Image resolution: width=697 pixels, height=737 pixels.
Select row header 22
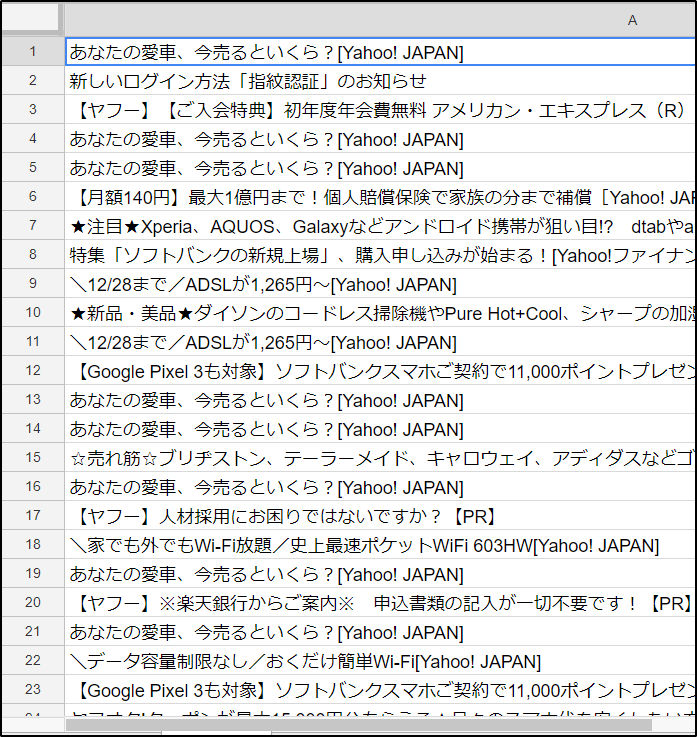[33, 660]
